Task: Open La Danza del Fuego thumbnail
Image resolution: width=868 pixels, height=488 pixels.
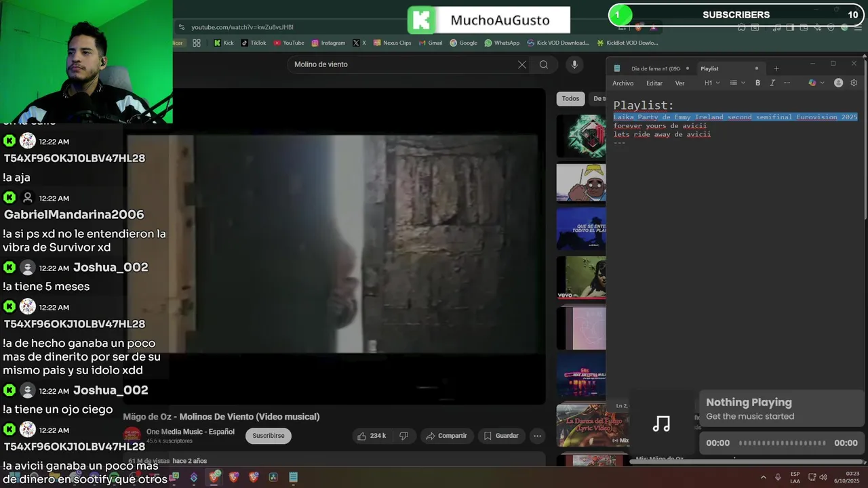Action: tap(593, 425)
